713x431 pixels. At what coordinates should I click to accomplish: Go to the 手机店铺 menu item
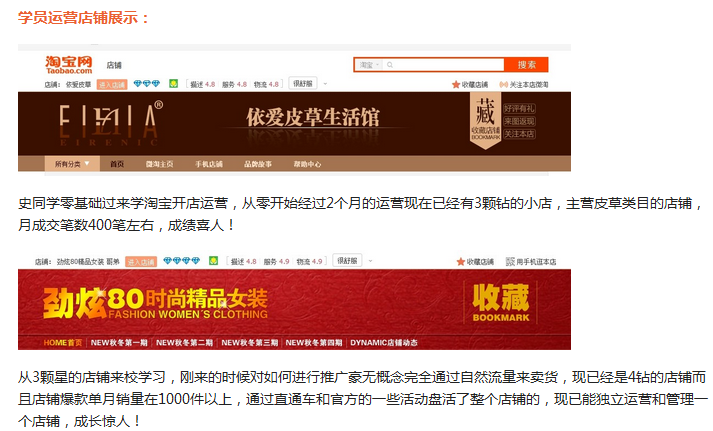coord(208,163)
